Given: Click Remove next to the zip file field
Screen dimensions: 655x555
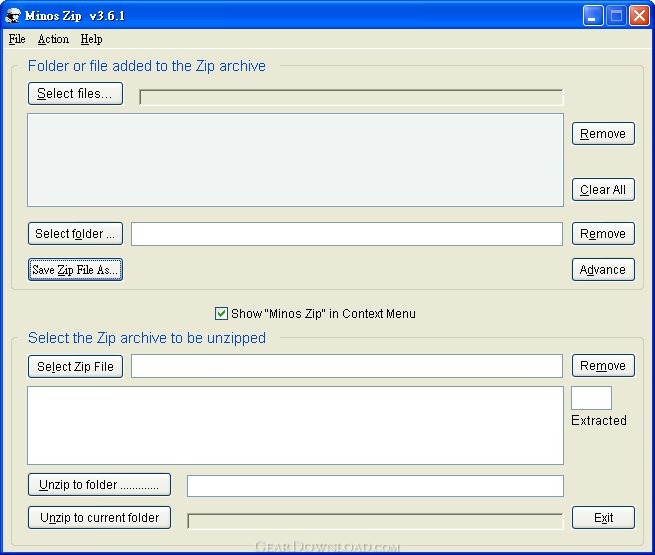Looking at the screenshot, I should pyautogui.click(x=603, y=366).
